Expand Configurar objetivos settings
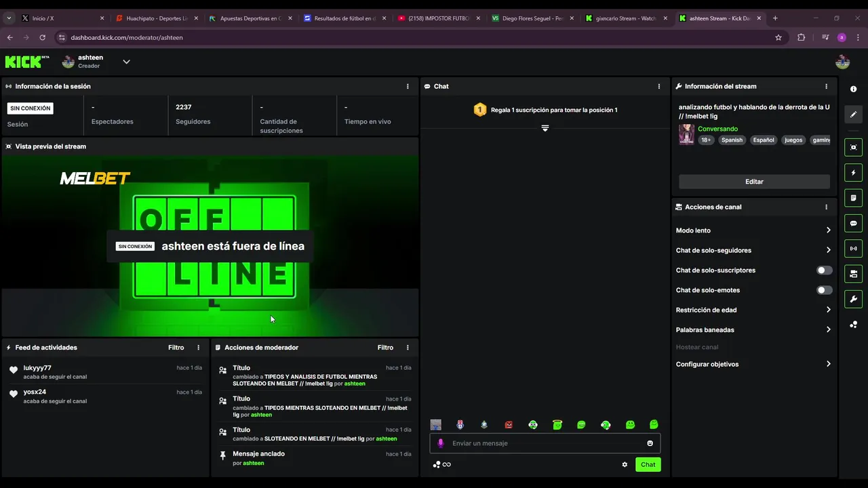The height and width of the screenshot is (488, 868). [753, 364]
